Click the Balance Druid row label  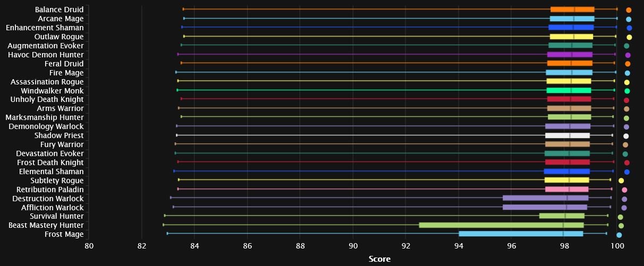click(59, 10)
